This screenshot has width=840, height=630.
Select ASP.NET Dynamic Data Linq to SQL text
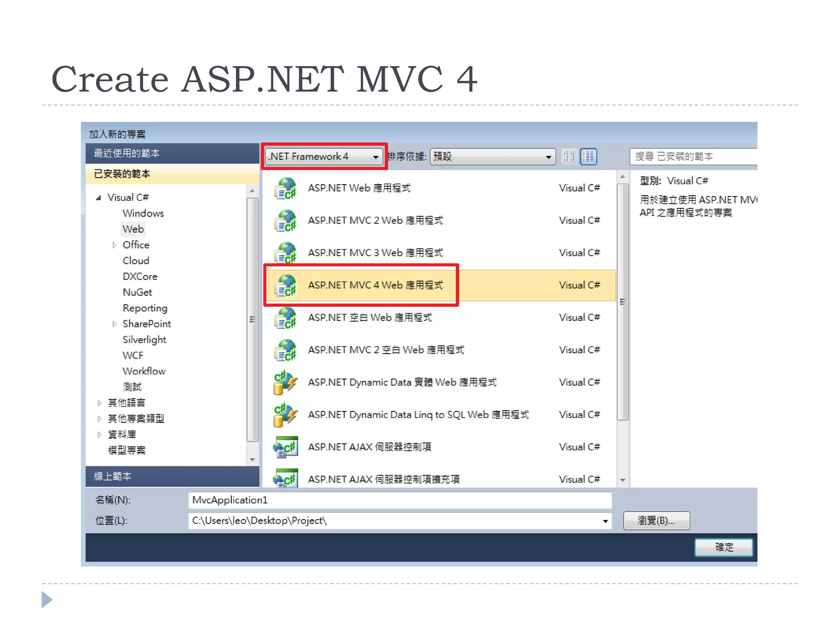click(x=418, y=415)
